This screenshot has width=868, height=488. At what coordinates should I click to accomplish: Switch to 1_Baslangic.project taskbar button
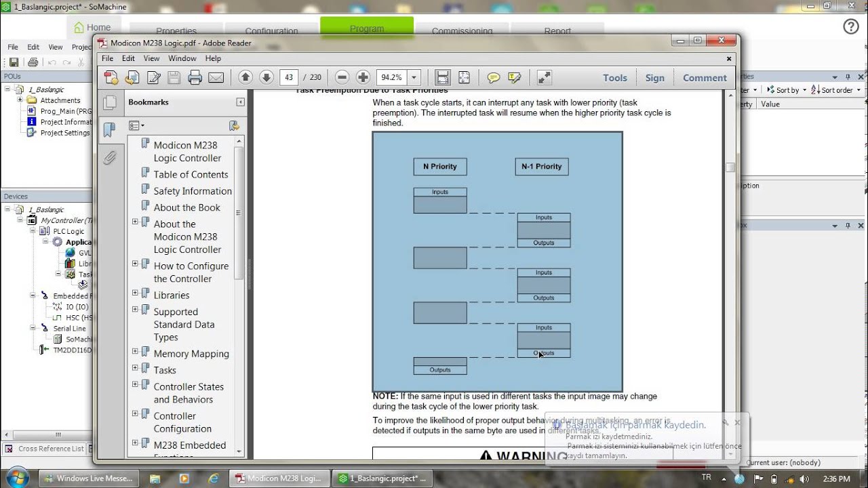point(382,479)
